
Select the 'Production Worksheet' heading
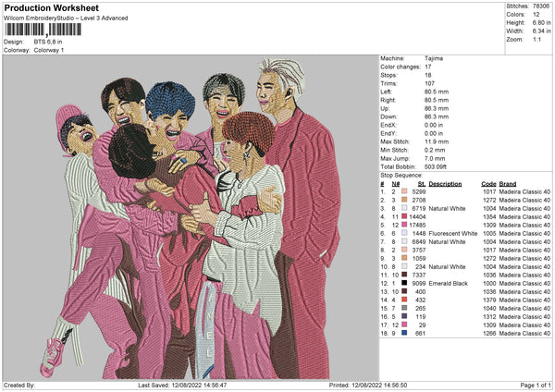51,7
